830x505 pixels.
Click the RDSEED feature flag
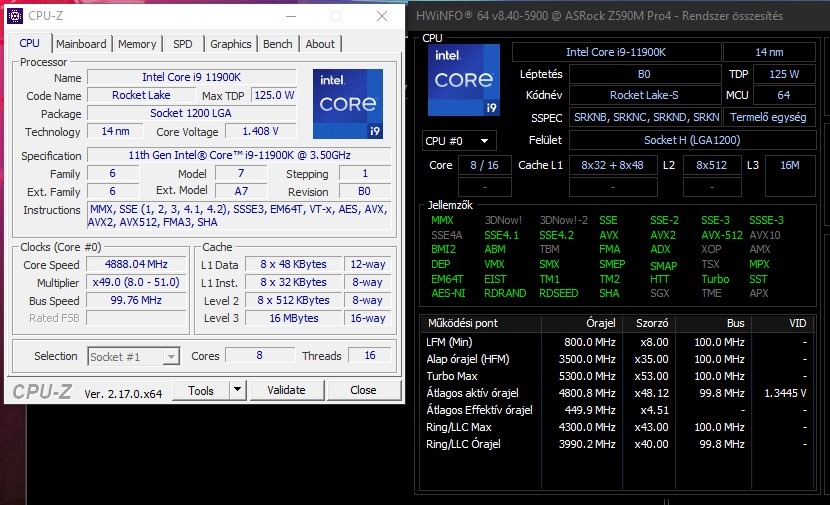(x=559, y=293)
